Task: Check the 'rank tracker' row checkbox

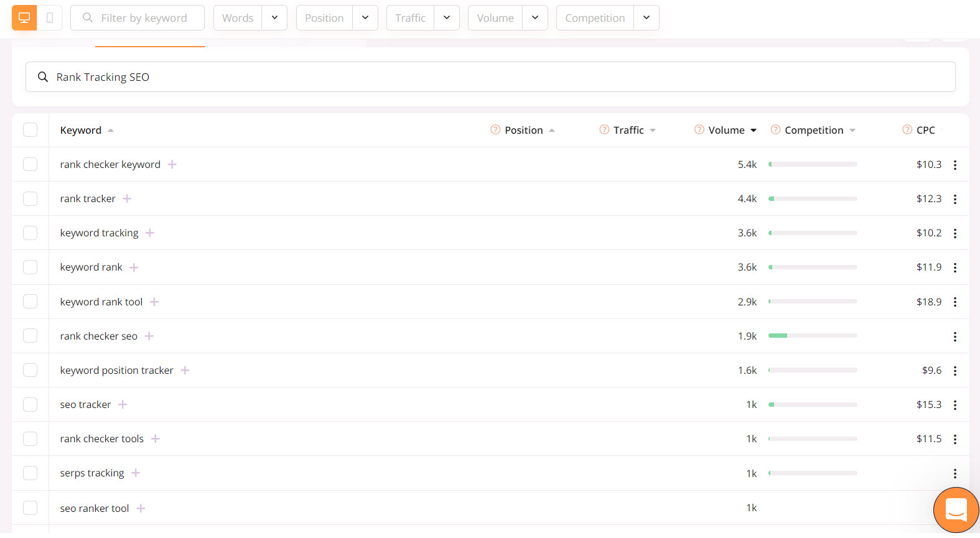Action: click(x=30, y=198)
